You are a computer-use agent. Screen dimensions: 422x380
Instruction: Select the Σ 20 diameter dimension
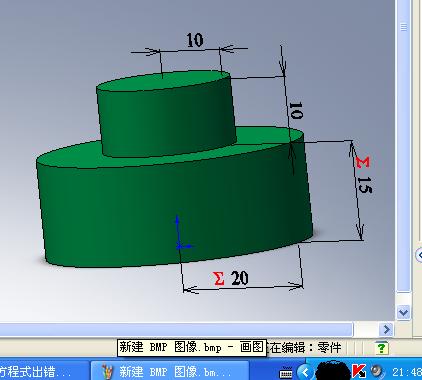coord(231,278)
